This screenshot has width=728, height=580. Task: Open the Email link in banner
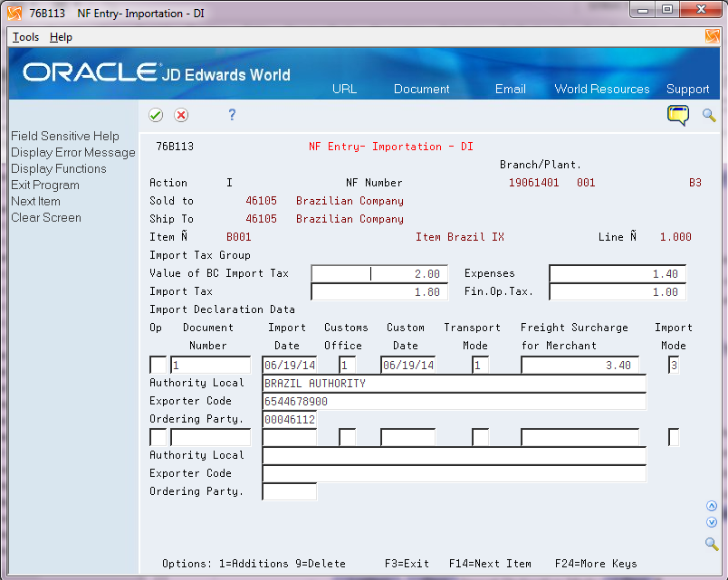pos(511,89)
